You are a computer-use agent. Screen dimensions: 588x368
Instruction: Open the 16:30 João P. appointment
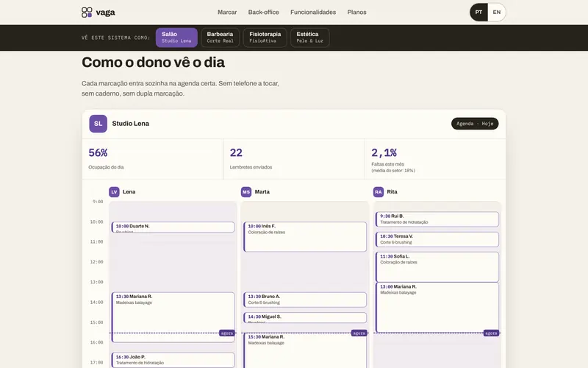[x=173, y=360]
